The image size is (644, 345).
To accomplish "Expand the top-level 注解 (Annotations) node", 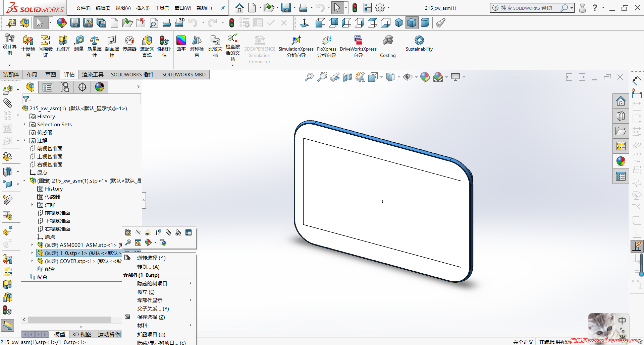I will tap(24, 140).
